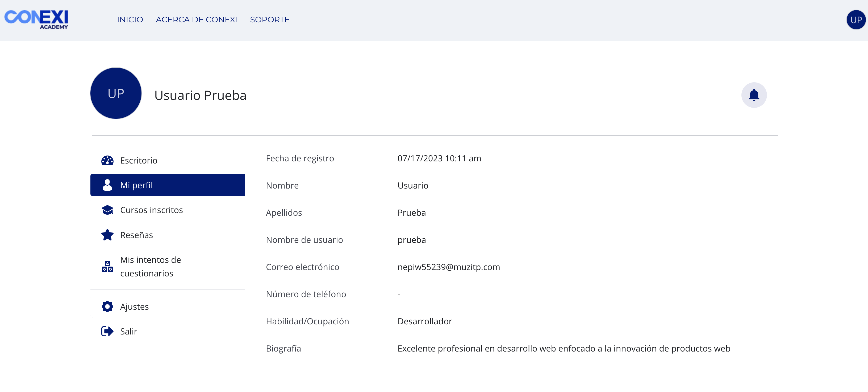
Task: Open the Cursos inscritos section
Action: 151,210
